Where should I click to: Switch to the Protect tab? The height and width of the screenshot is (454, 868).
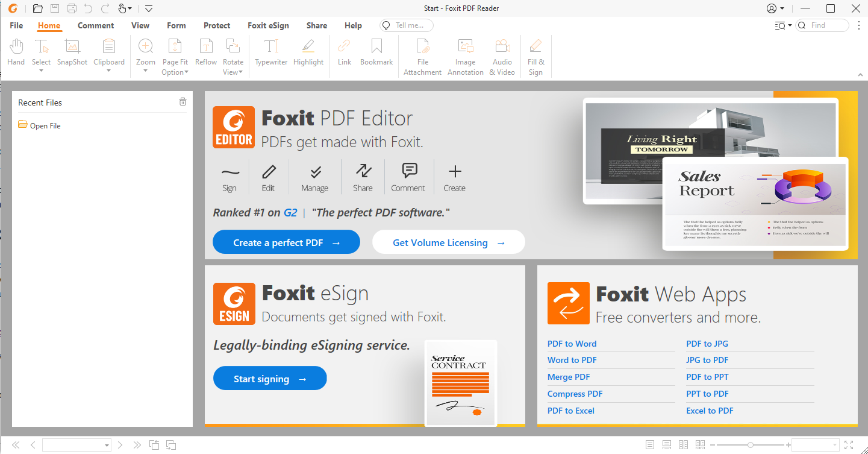tap(217, 25)
